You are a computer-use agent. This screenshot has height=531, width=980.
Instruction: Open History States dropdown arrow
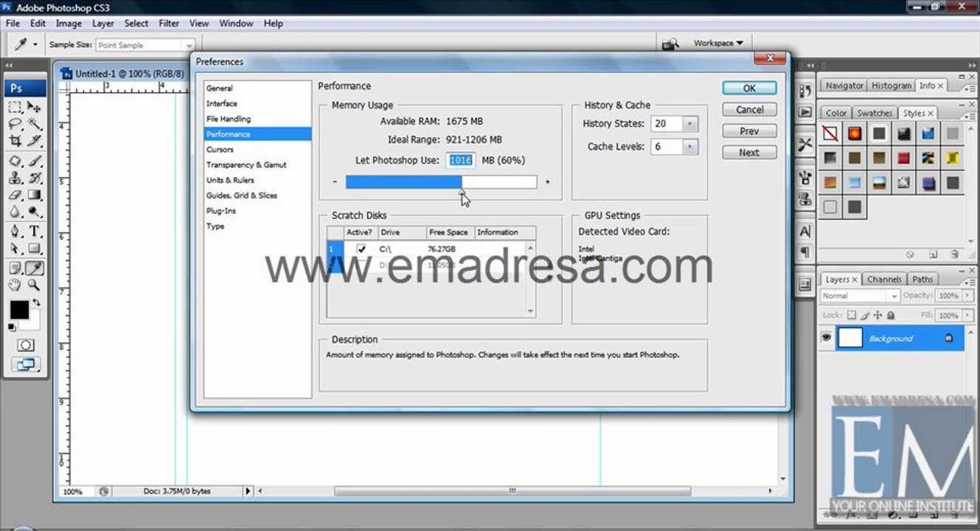point(690,124)
